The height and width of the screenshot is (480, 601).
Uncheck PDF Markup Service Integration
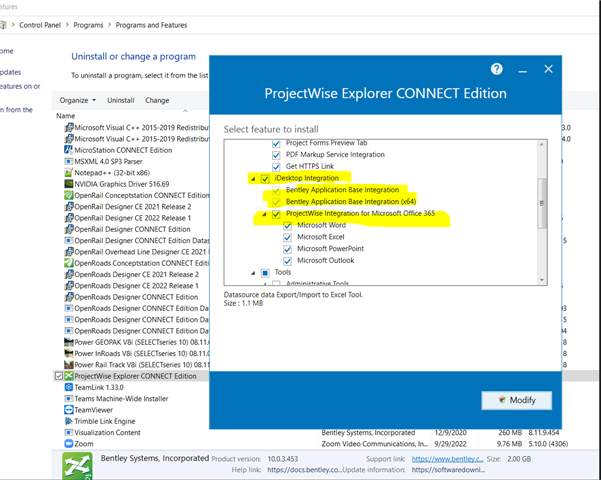276,155
